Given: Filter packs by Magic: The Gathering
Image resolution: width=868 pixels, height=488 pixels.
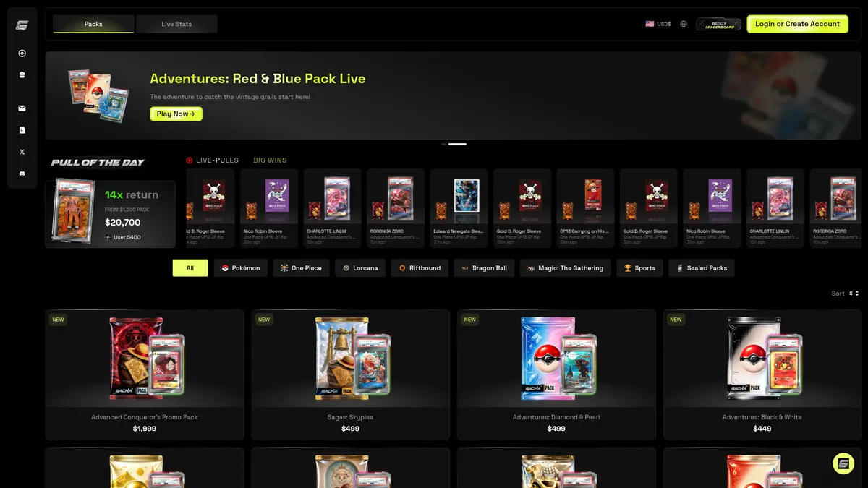Looking at the screenshot, I should point(566,268).
